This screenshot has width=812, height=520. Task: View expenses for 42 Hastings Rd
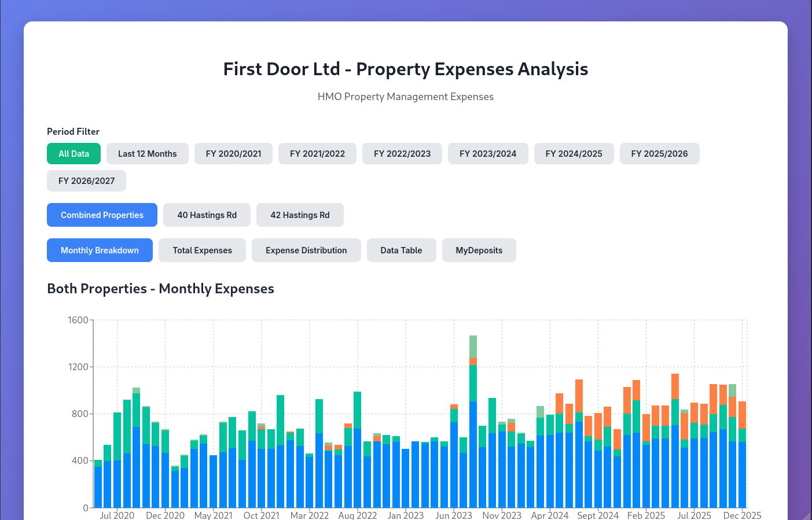(300, 215)
